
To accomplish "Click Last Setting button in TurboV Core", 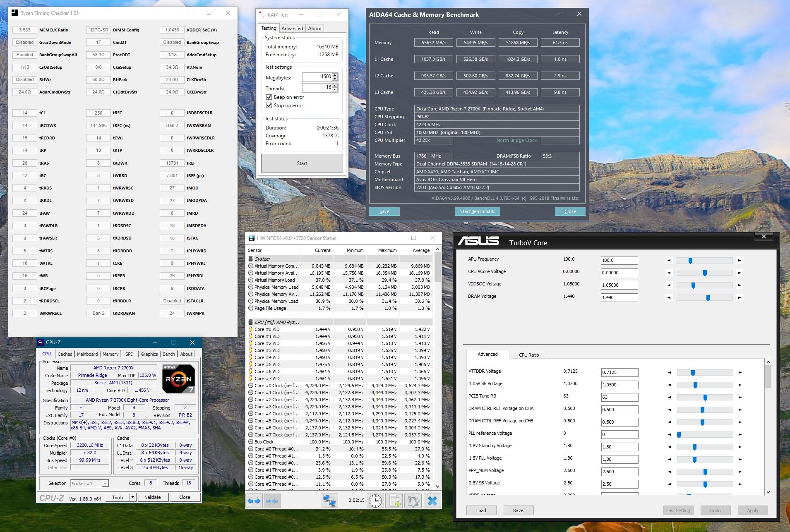I will point(678,510).
